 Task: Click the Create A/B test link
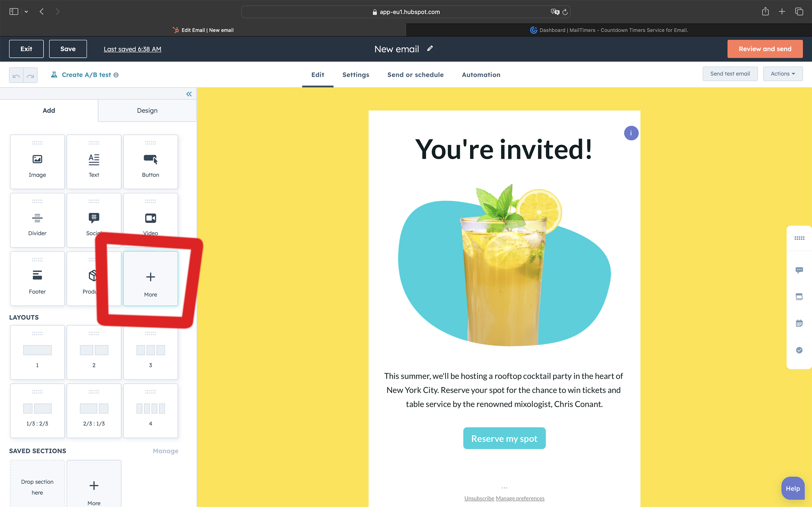pos(86,75)
